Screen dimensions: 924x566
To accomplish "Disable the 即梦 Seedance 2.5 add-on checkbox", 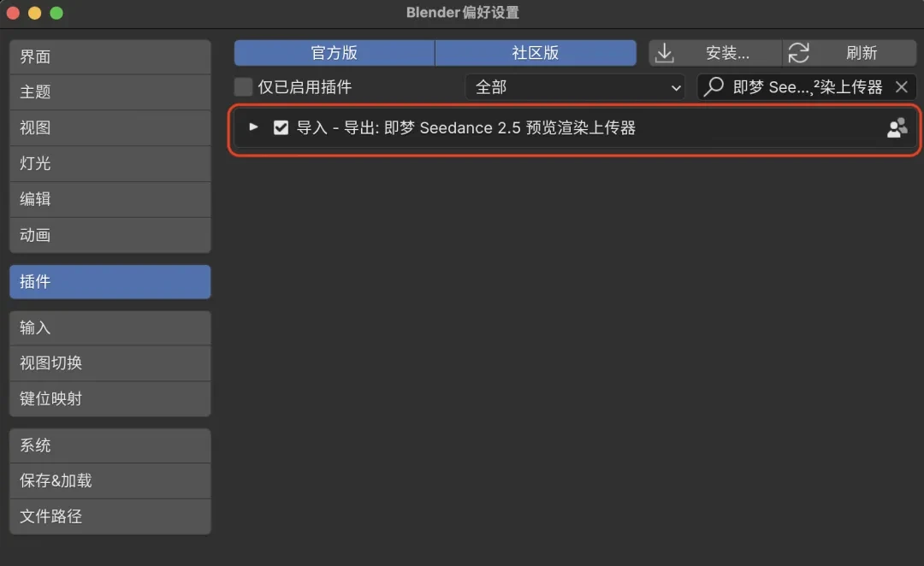I will (x=281, y=127).
